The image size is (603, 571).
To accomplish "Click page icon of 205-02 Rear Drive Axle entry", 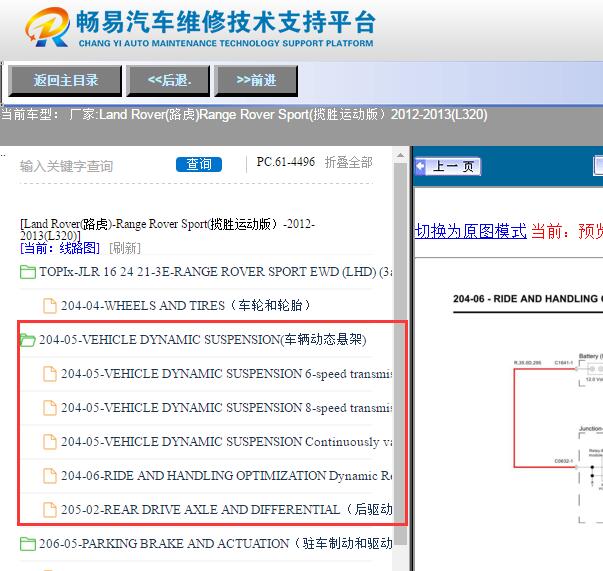I will click(x=50, y=510).
